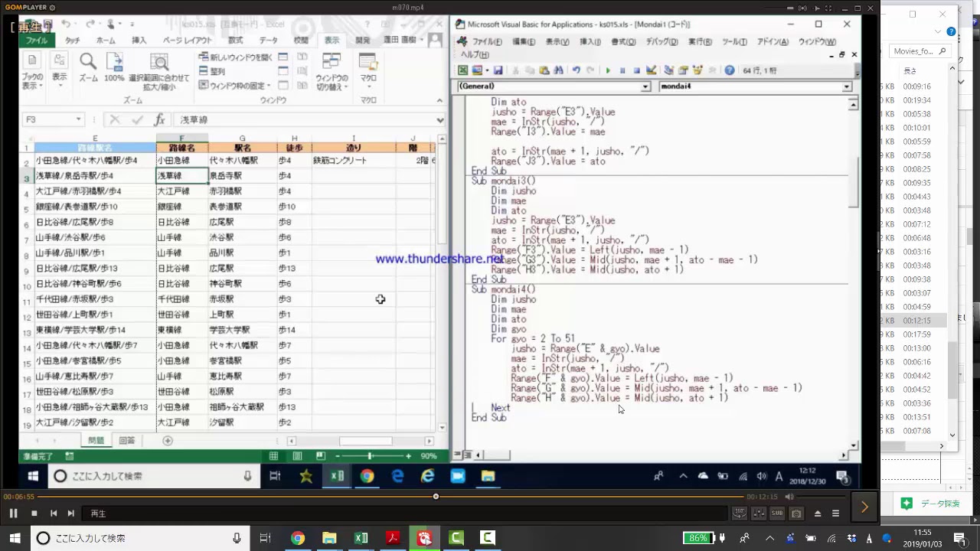Open the mondai4 procedure dropdown
Screen dimensions: 980x551
[x=847, y=86]
